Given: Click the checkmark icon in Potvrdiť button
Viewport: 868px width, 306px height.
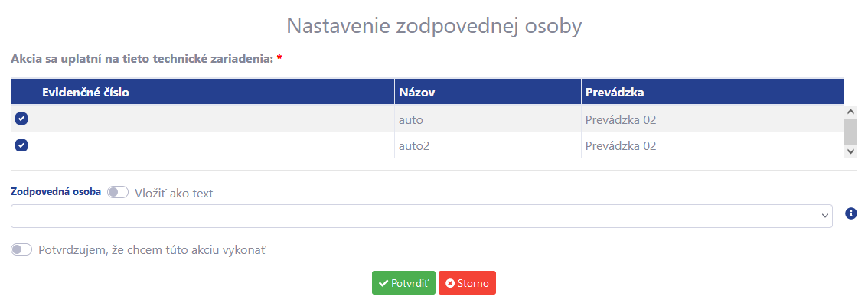Looking at the screenshot, I should (x=383, y=283).
